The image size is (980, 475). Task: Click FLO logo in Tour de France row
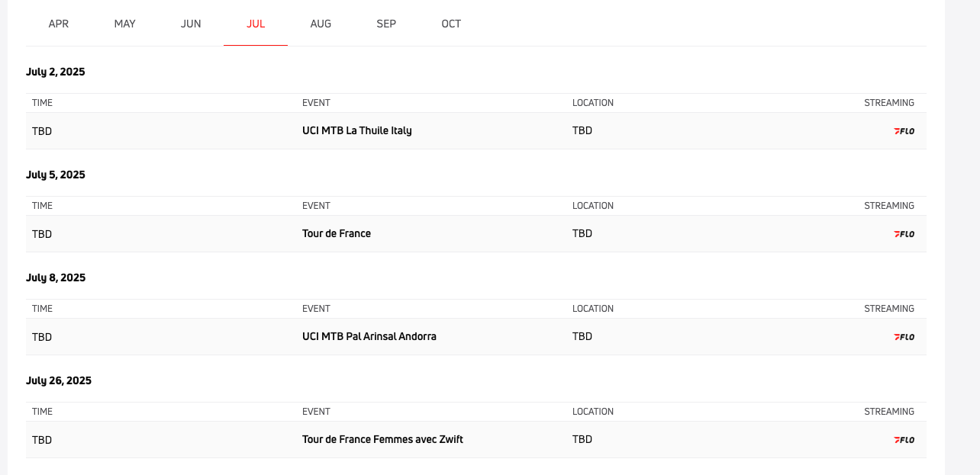904,234
